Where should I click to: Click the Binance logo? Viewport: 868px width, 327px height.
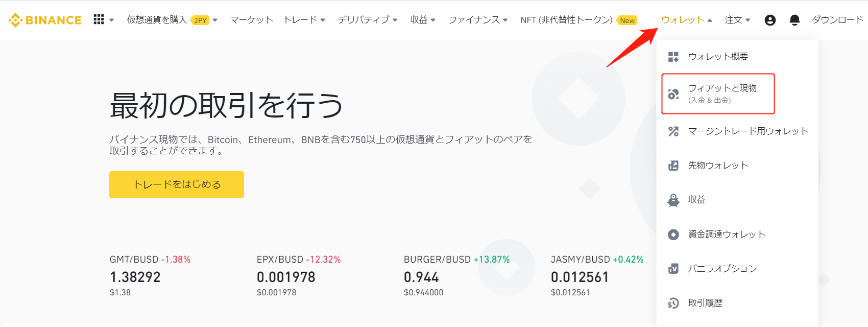[45, 20]
